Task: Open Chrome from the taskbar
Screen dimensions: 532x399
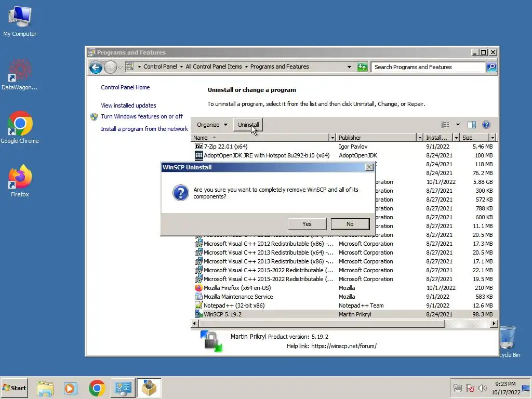Action: pyautogui.click(x=97, y=388)
